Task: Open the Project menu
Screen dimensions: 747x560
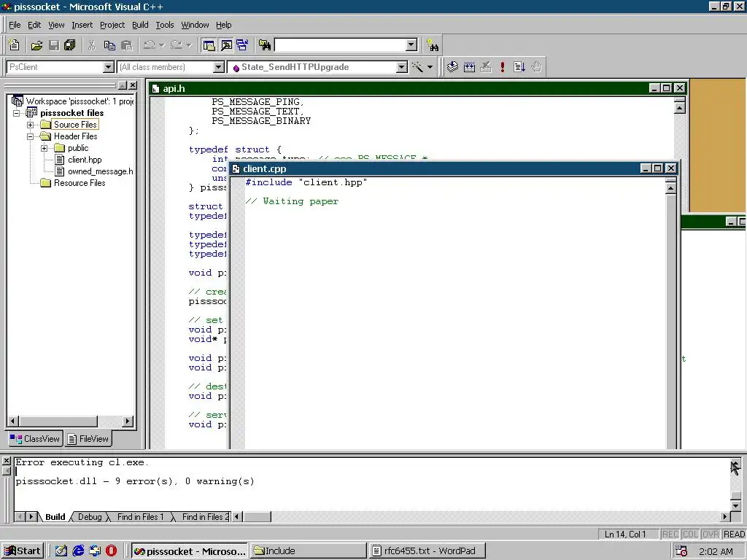Action: point(112,25)
